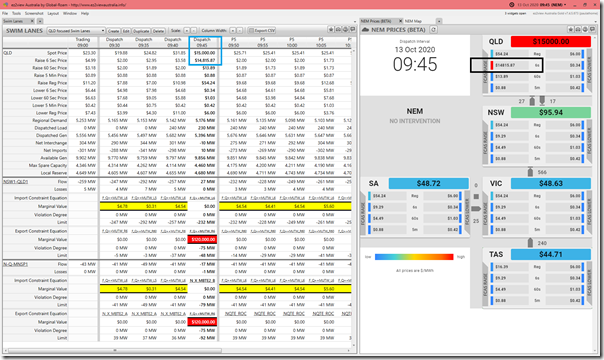Viewport: 604px width, 360px height.
Task: Click the NEM Prices comment icon
Action: [x=593, y=29]
